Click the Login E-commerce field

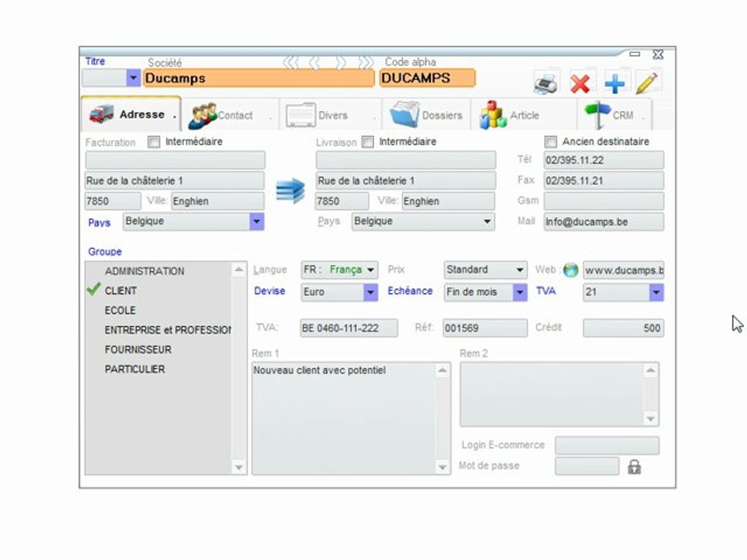click(607, 446)
